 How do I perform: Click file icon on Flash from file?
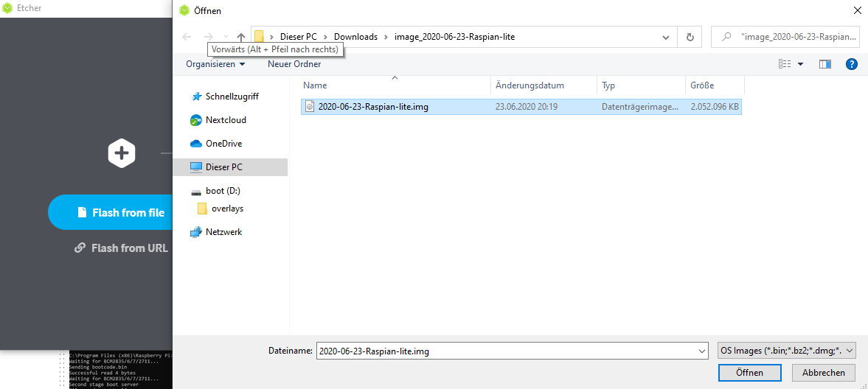82,212
